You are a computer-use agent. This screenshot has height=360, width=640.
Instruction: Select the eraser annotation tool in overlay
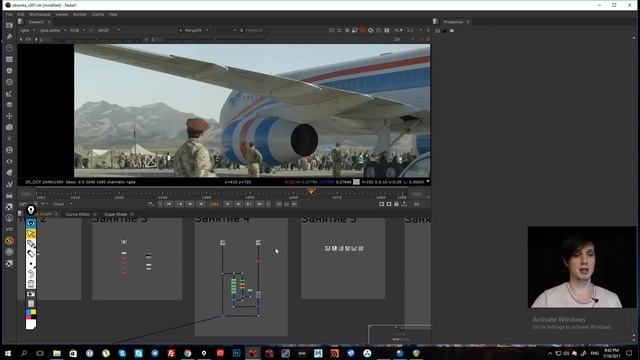tap(31, 253)
